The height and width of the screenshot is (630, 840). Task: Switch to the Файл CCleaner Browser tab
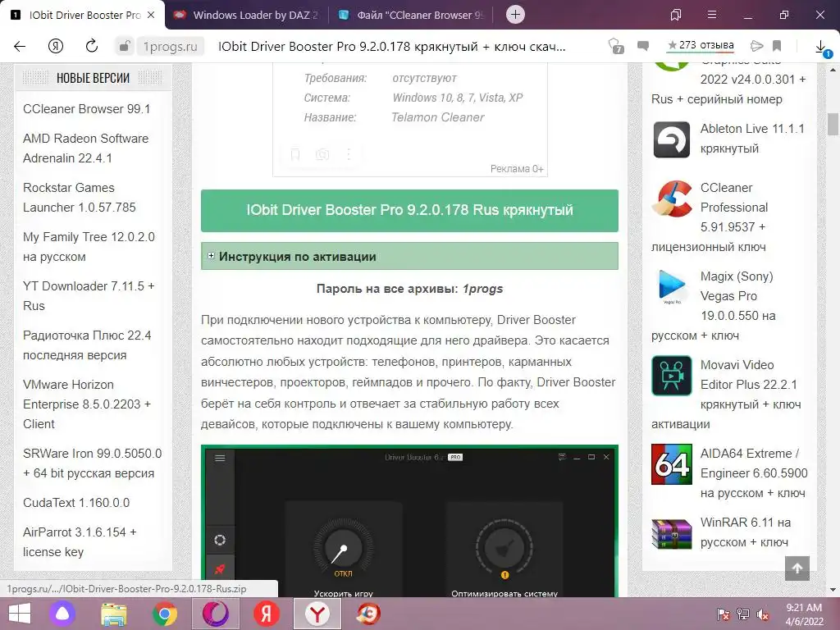pyautogui.click(x=412, y=15)
